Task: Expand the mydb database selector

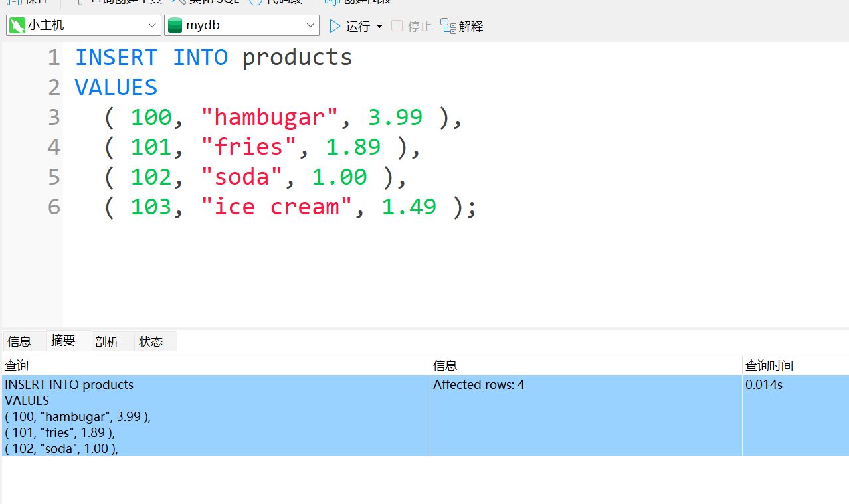Action: click(x=311, y=26)
